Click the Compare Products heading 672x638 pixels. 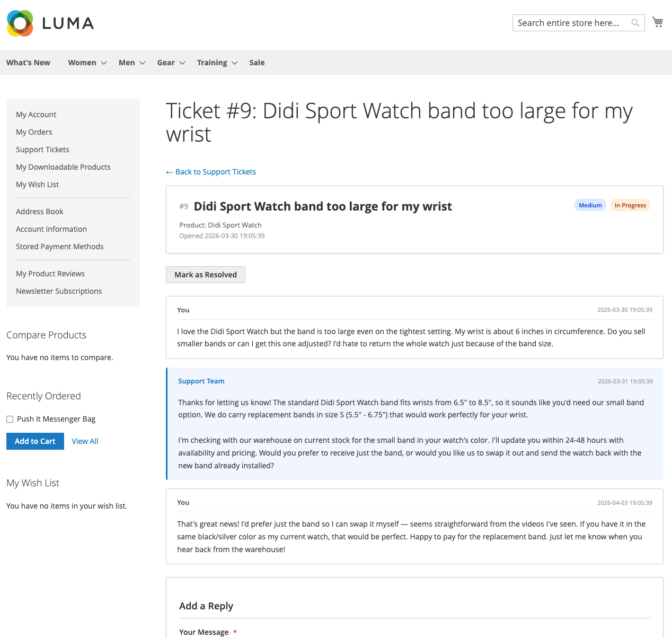pos(46,335)
